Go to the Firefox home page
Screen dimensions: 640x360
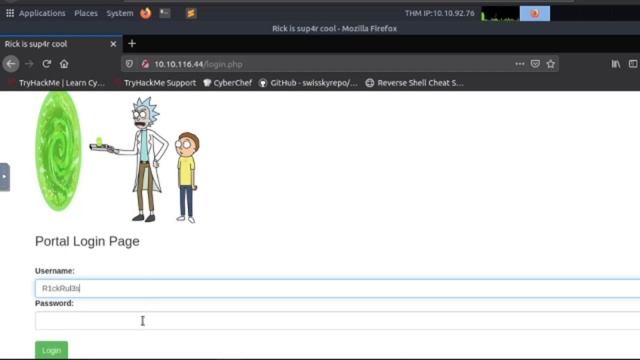click(x=64, y=64)
